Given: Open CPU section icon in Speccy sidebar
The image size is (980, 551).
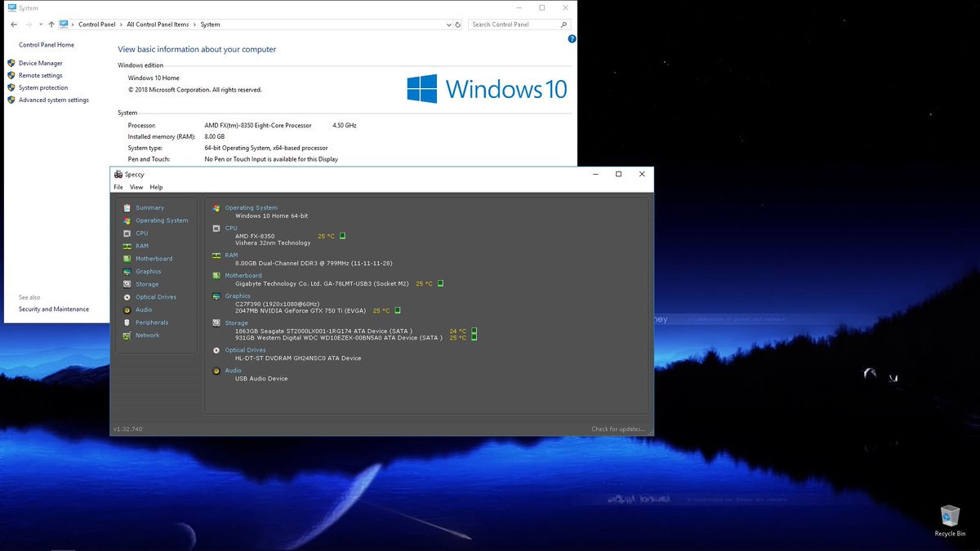Looking at the screenshot, I should 127,233.
